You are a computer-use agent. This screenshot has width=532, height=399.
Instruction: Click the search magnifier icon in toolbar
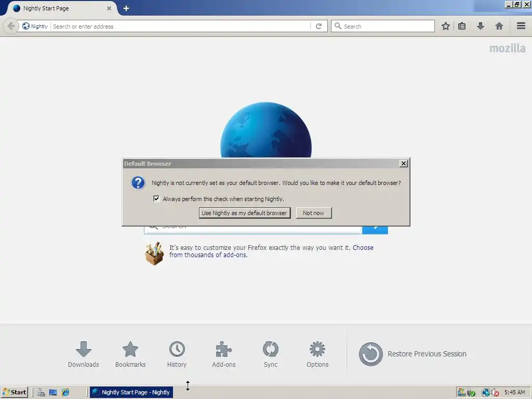[x=338, y=26]
